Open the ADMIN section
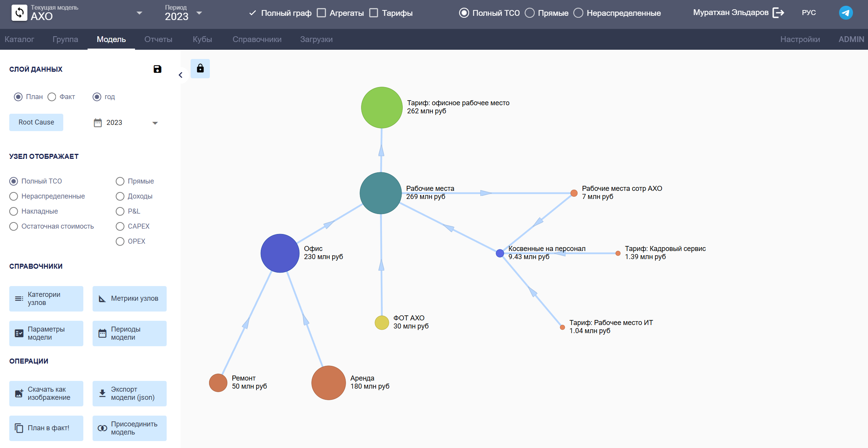 (x=851, y=39)
